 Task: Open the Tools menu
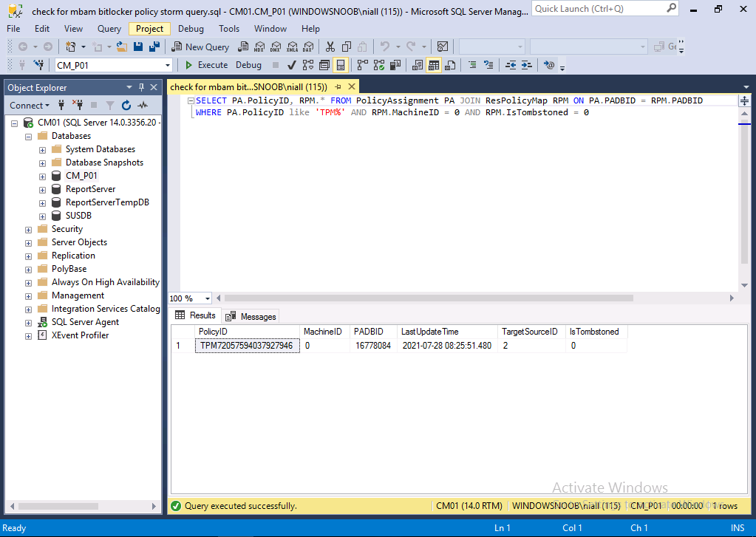pos(229,29)
